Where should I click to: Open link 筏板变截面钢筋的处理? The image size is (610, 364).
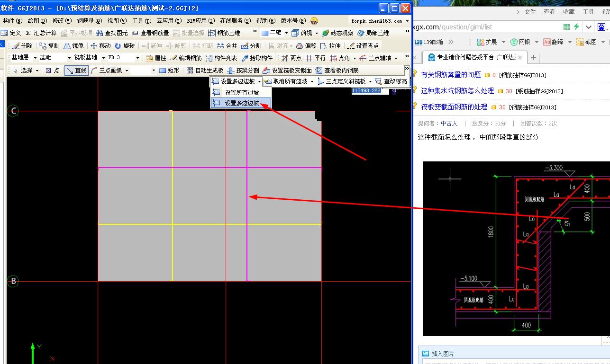click(454, 107)
